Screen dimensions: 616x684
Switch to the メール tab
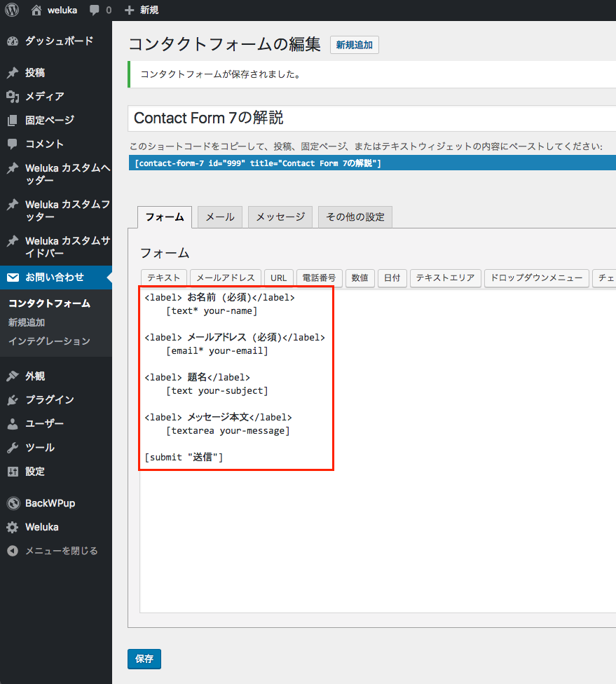coord(220,217)
